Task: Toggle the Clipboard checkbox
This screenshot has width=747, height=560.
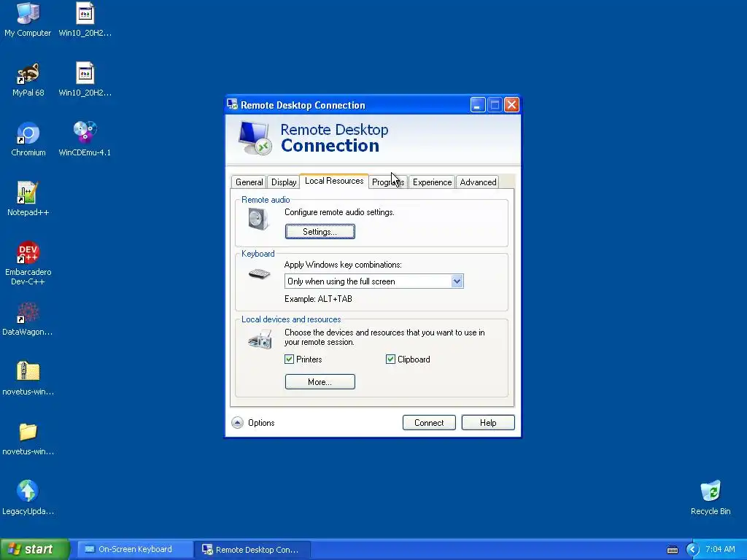Action: [x=390, y=359]
